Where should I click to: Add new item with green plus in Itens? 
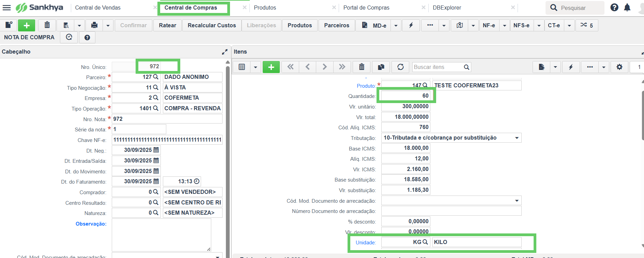271,67
